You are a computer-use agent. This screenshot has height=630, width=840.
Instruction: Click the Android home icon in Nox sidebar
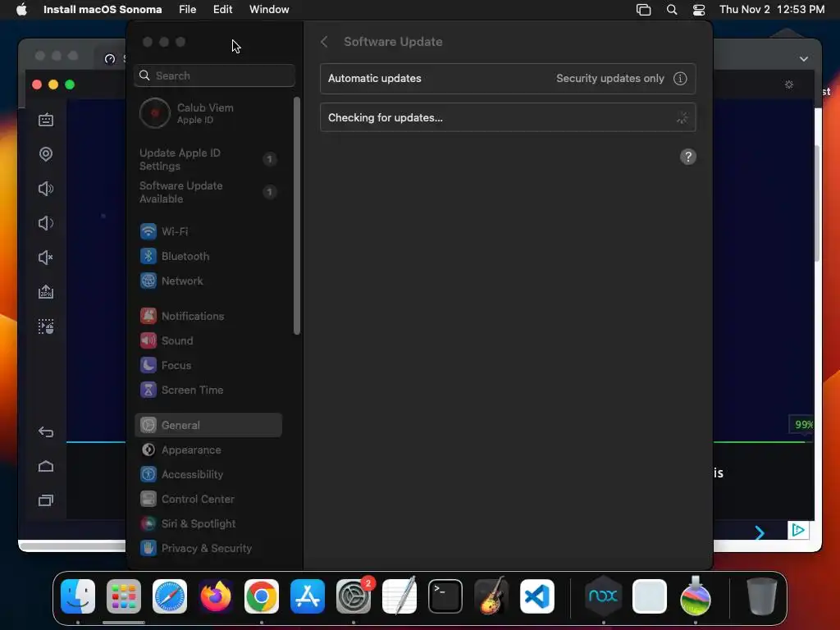coord(46,466)
